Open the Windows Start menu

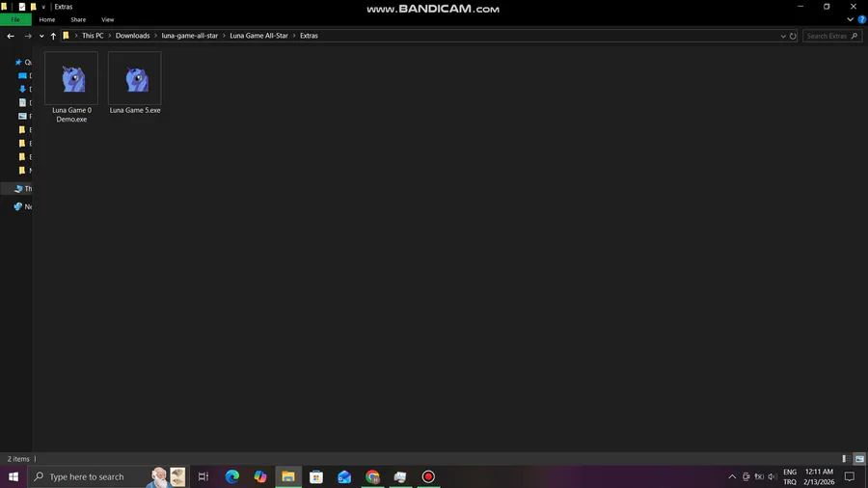tap(14, 476)
